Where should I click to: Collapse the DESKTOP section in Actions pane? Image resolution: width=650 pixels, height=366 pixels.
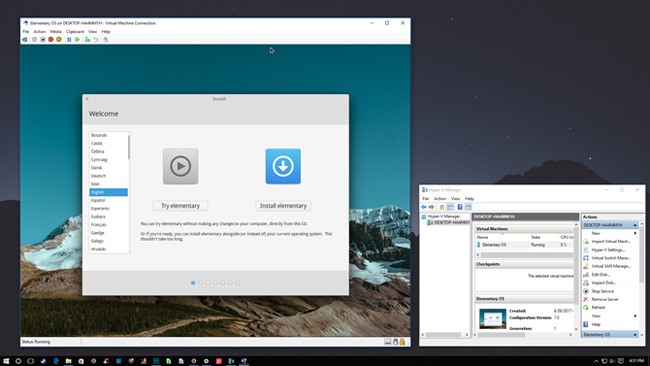click(x=635, y=225)
